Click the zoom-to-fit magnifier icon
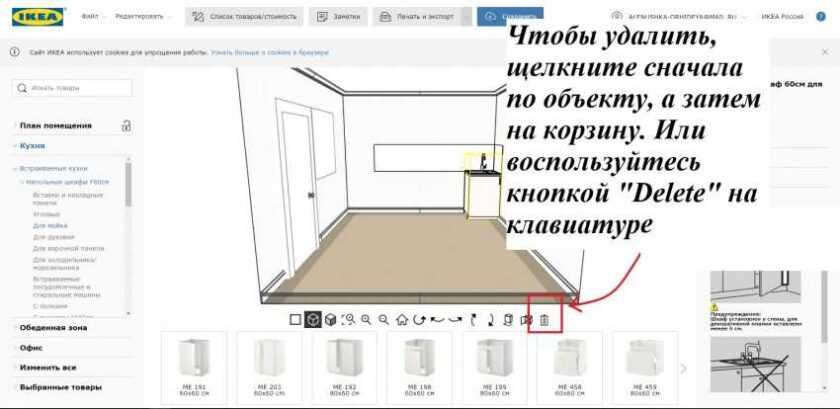Image resolution: width=840 pixels, height=409 pixels. (348, 320)
